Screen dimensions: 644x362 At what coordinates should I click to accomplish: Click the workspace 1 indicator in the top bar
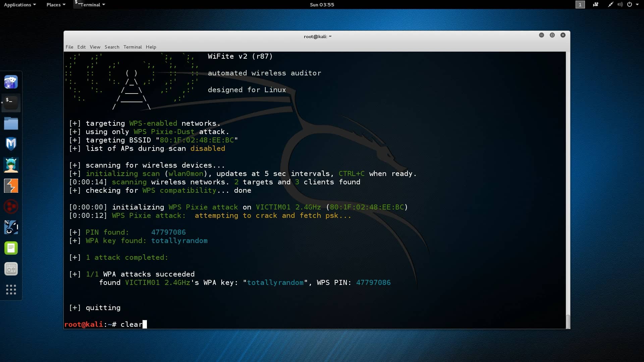point(580,5)
